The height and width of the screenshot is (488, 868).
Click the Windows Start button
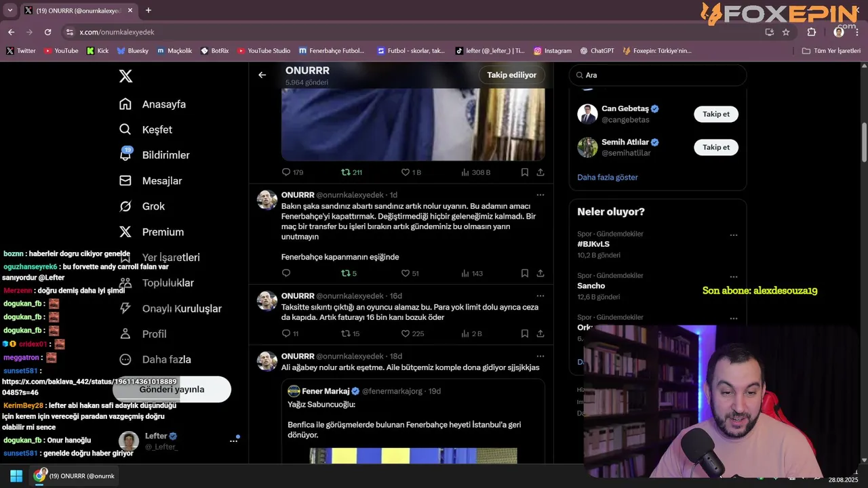16,476
